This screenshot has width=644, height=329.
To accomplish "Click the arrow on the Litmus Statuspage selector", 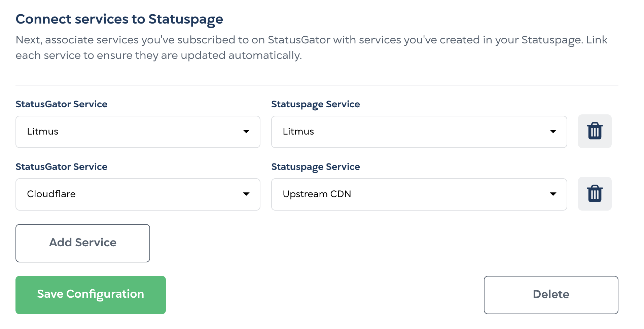I will [553, 132].
